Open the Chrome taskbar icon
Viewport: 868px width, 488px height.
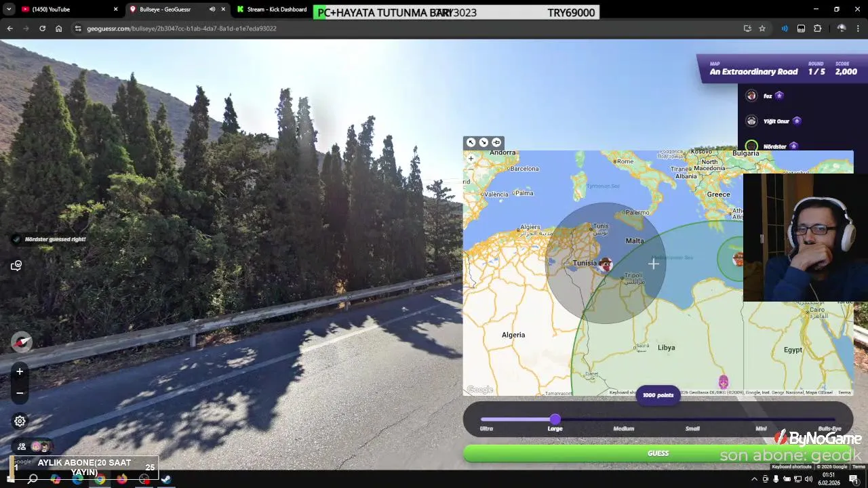[x=100, y=479]
